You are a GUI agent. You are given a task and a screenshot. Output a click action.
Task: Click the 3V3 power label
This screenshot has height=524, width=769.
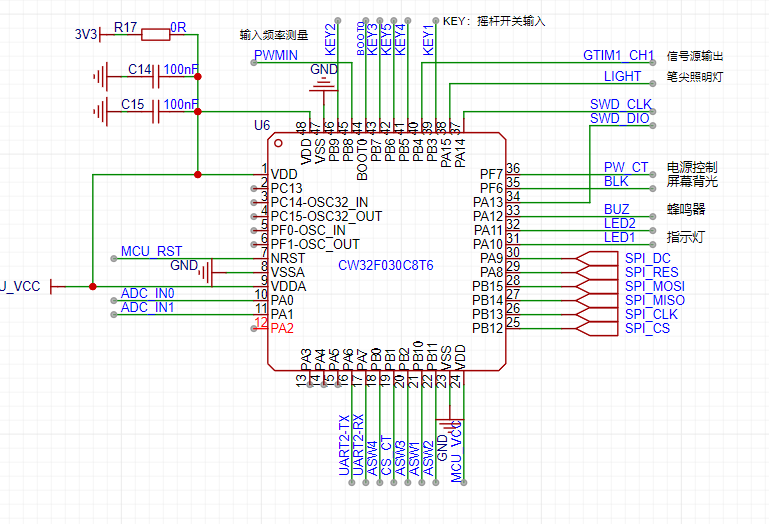pyautogui.click(x=86, y=34)
